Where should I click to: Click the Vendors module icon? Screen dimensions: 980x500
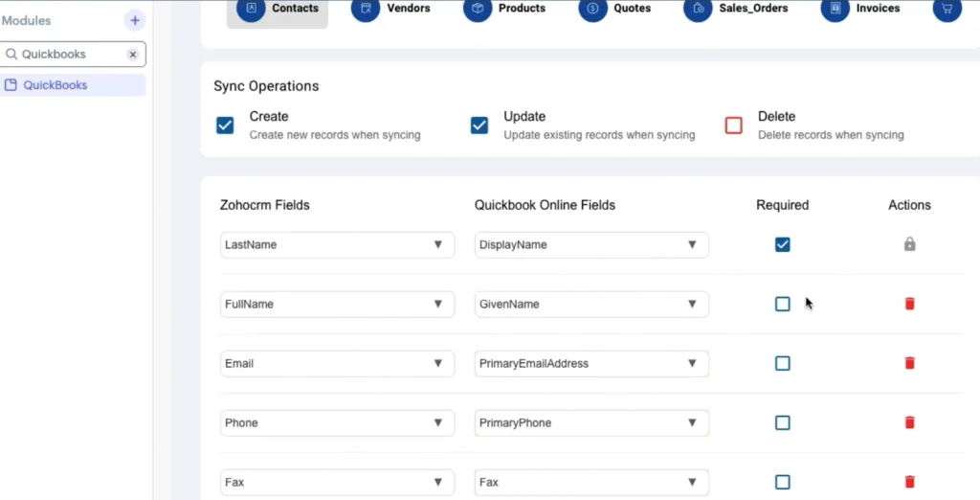pyautogui.click(x=366, y=8)
